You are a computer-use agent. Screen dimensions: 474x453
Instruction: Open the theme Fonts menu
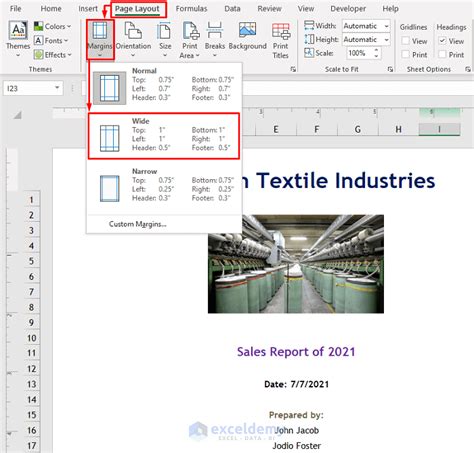click(x=51, y=41)
